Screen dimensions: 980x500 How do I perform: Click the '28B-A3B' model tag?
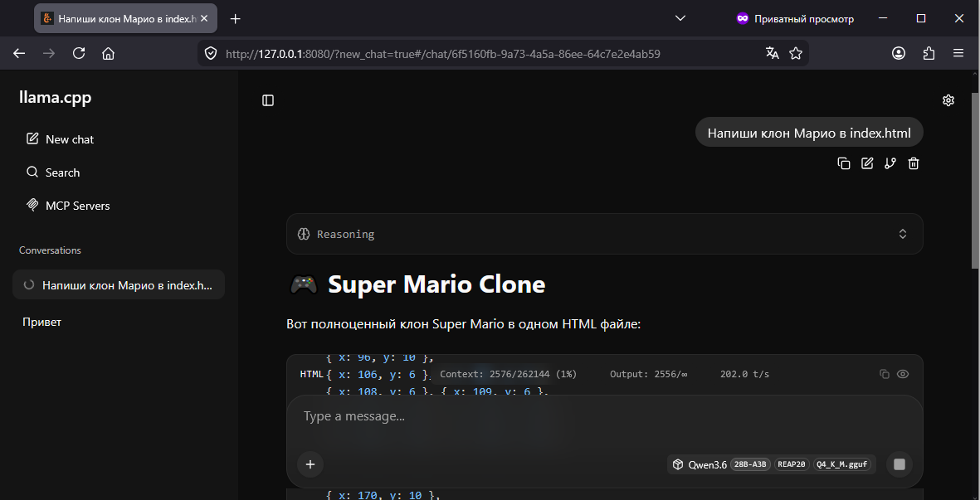[750, 464]
